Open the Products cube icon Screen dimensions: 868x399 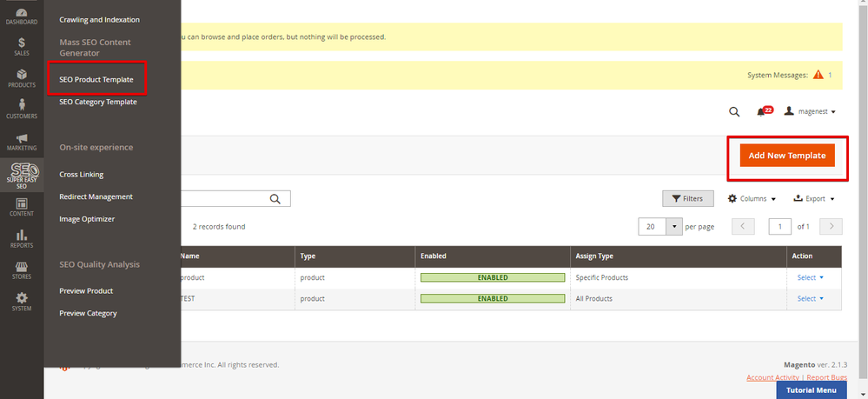click(x=22, y=79)
